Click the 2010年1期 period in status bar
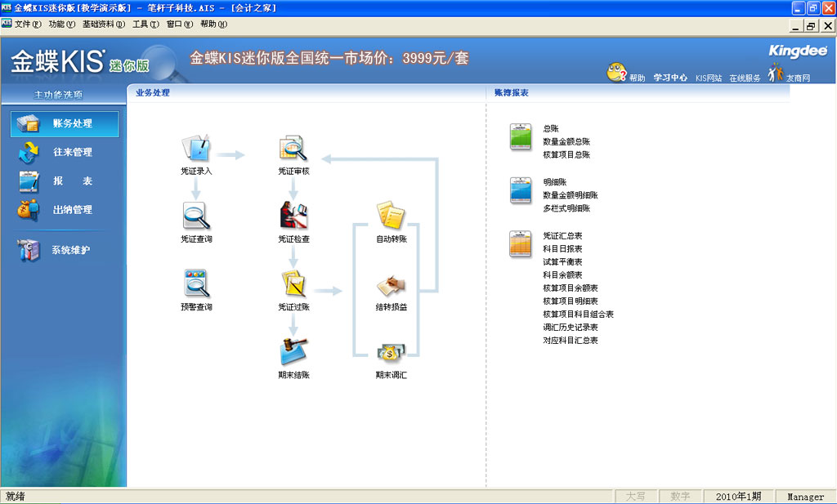The height and width of the screenshot is (504, 837). [x=738, y=497]
